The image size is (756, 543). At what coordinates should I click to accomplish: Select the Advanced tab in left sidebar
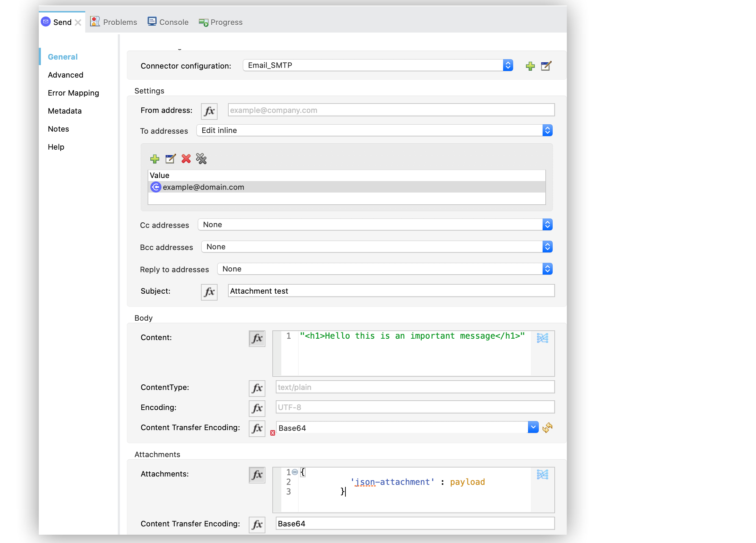coord(65,74)
